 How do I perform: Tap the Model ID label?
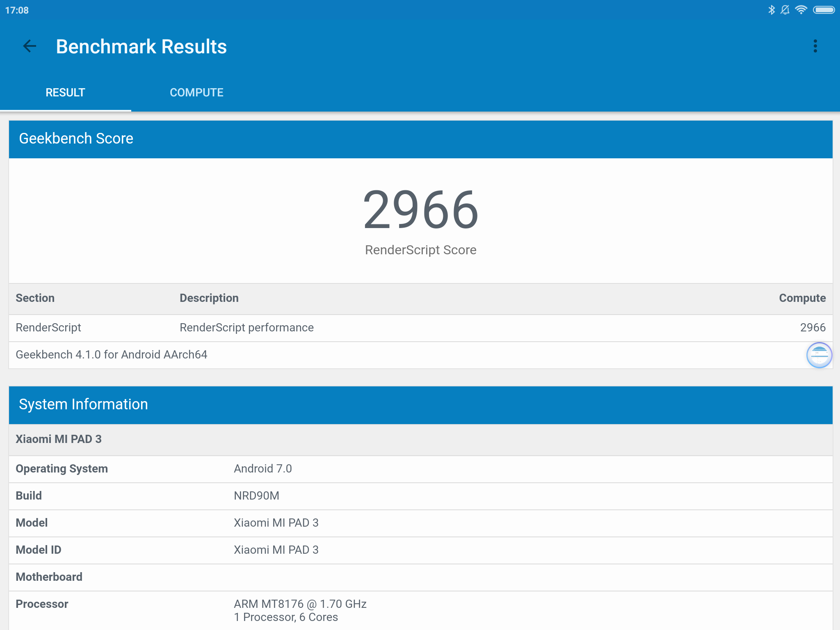click(x=38, y=550)
